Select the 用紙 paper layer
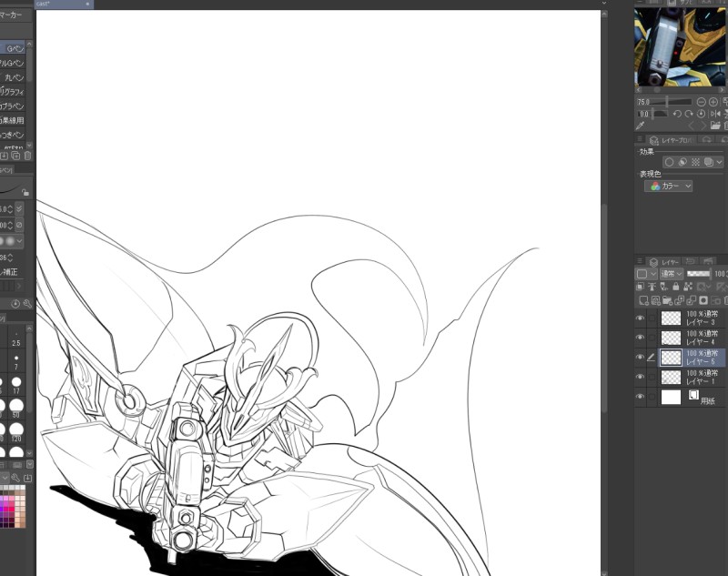 tap(693, 397)
